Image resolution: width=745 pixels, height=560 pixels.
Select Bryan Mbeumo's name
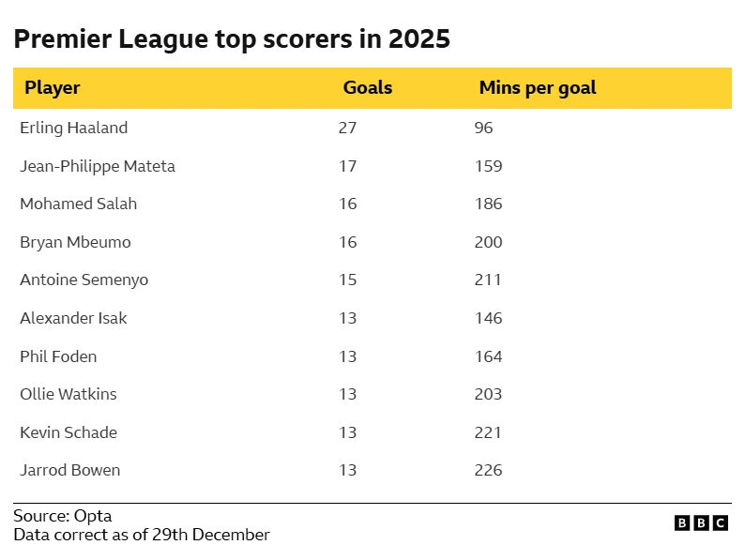coord(75,242)
